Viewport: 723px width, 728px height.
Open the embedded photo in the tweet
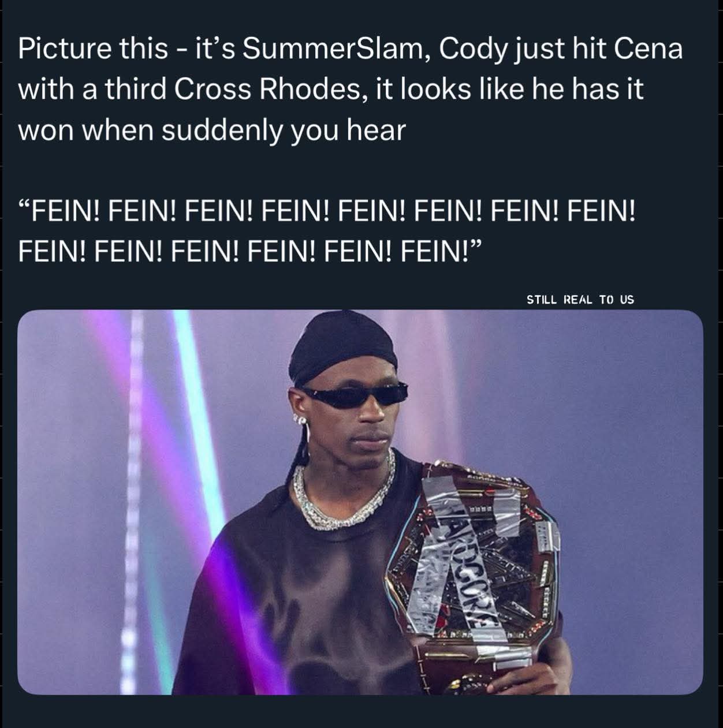pos(360,502)
